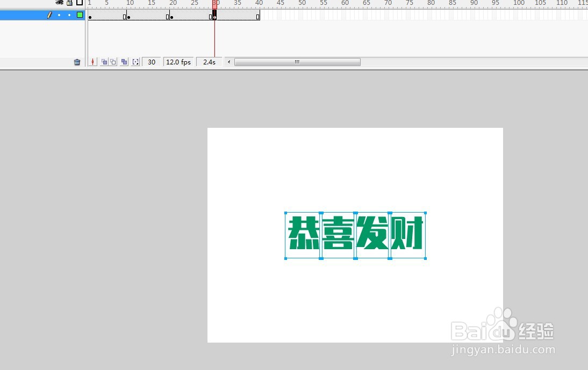This screenshot has height=370, width=588.
Task: Open the modify onion markers menu
Action: [137, 62]
